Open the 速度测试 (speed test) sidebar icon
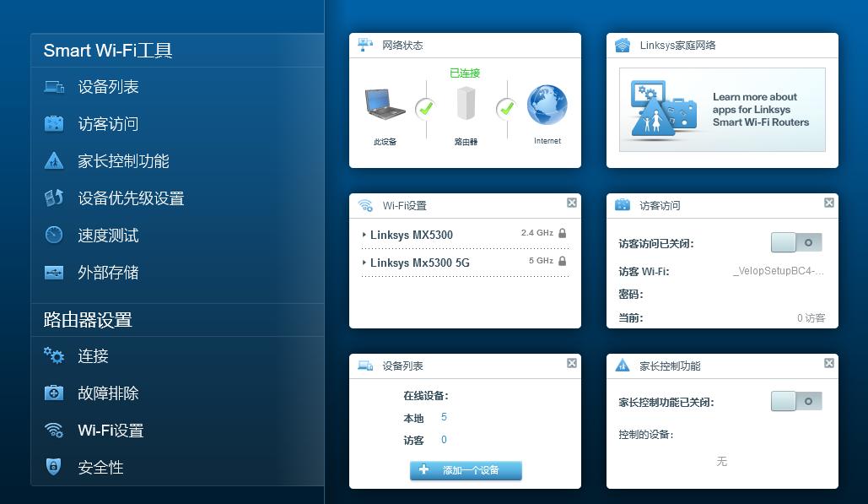Screen dimensions: 868x504 click(53, 235)
